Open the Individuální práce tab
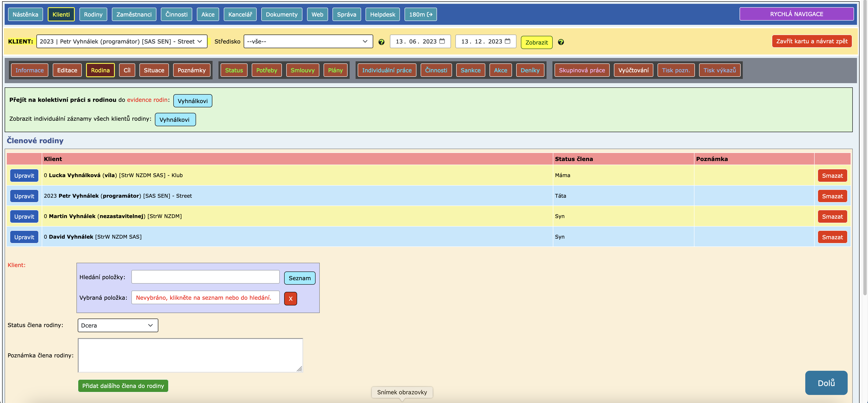The image size is (868, 403). coord(387,70)
